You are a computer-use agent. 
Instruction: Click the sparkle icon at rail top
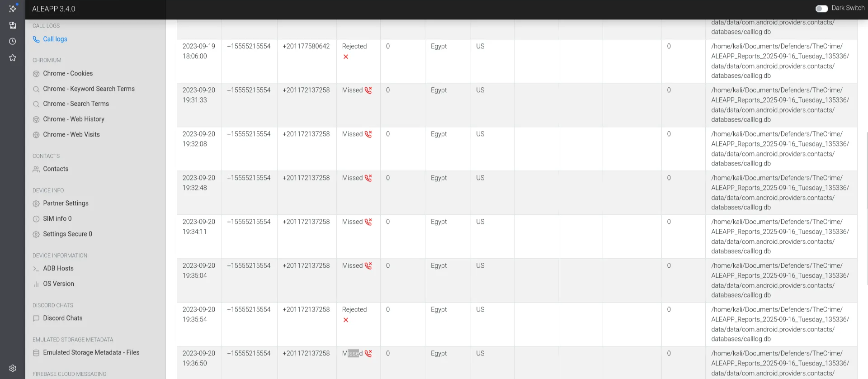coord(13,8)
